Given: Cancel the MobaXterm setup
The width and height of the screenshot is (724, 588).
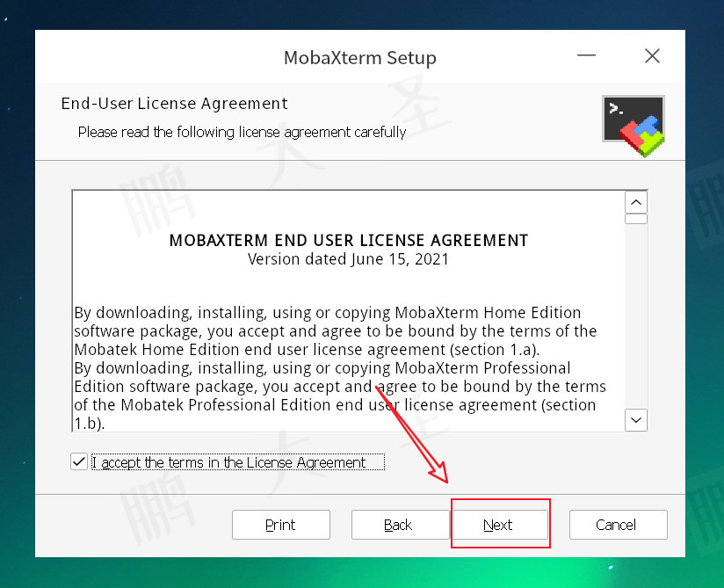Looking at the screenshot, I should pyautogui.click(x=619, y=525).
